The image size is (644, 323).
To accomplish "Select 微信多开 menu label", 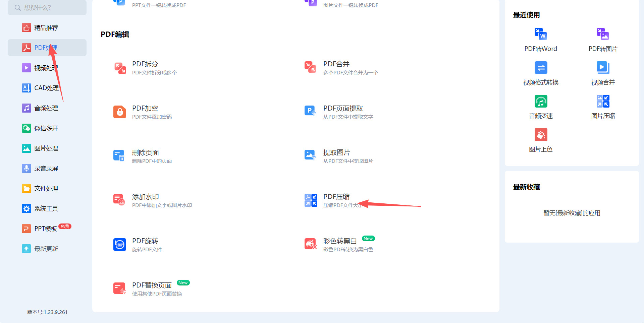I will pyautogui.click(x=46, y=128).
